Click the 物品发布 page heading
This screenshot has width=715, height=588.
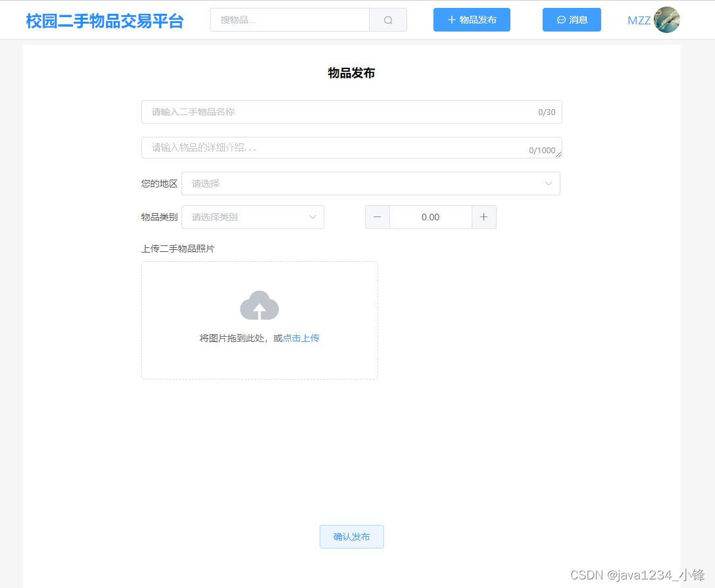(x=351, y=73)
